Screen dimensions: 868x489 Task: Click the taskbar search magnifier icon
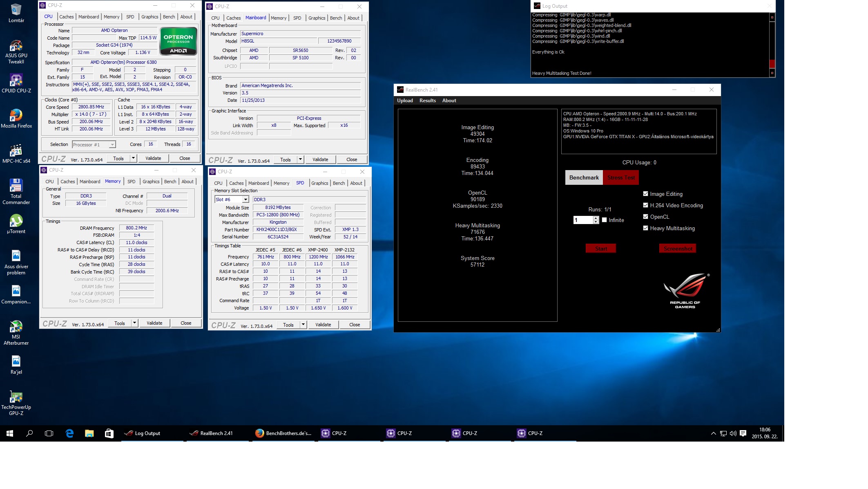(29, 433)
